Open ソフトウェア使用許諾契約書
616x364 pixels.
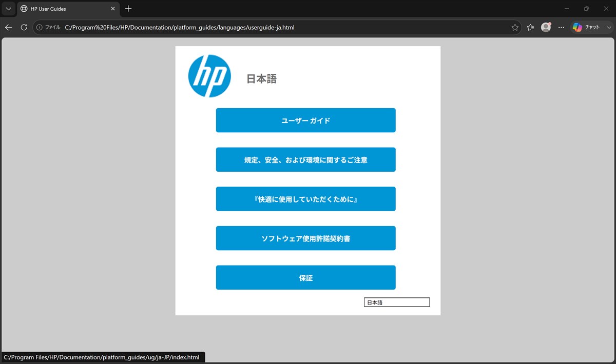click(x=305, y=238)
